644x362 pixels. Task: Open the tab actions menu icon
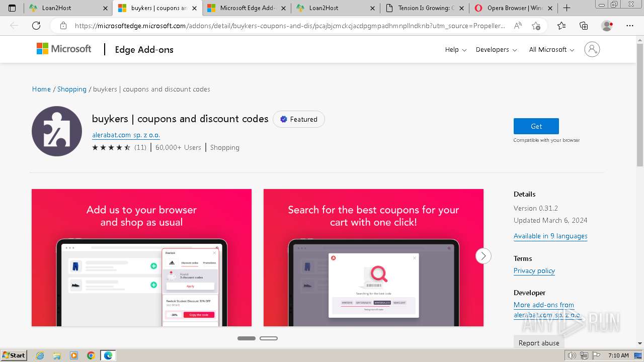(12, 8)
